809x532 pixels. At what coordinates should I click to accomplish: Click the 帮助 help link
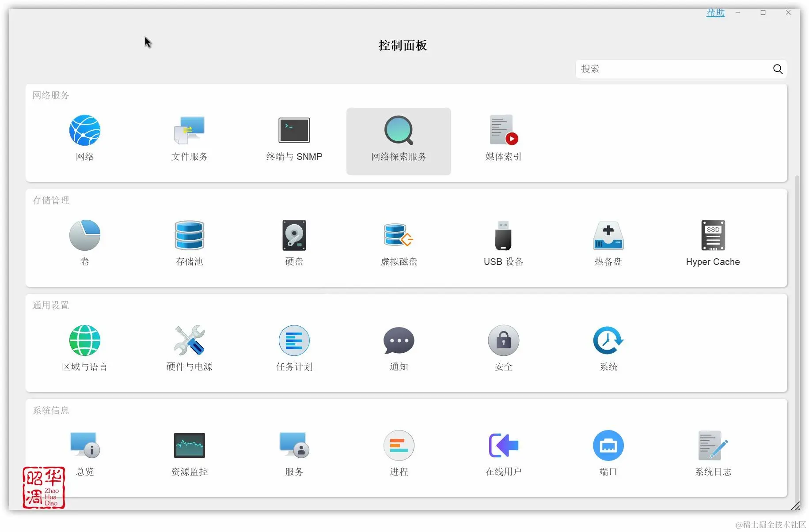point(715,12)
